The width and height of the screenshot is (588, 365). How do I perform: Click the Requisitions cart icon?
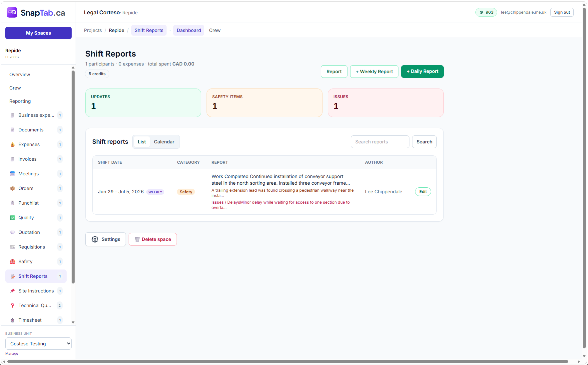click(12, 247)
